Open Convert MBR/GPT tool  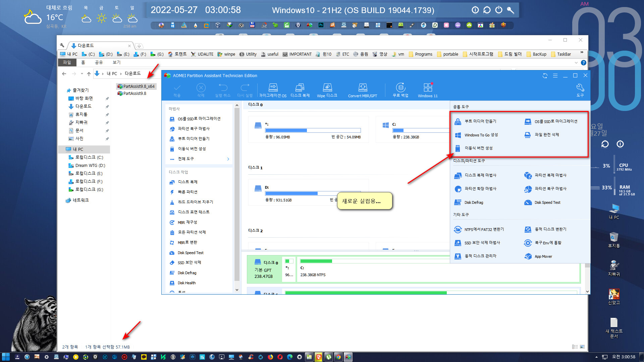tap(363, 90)
